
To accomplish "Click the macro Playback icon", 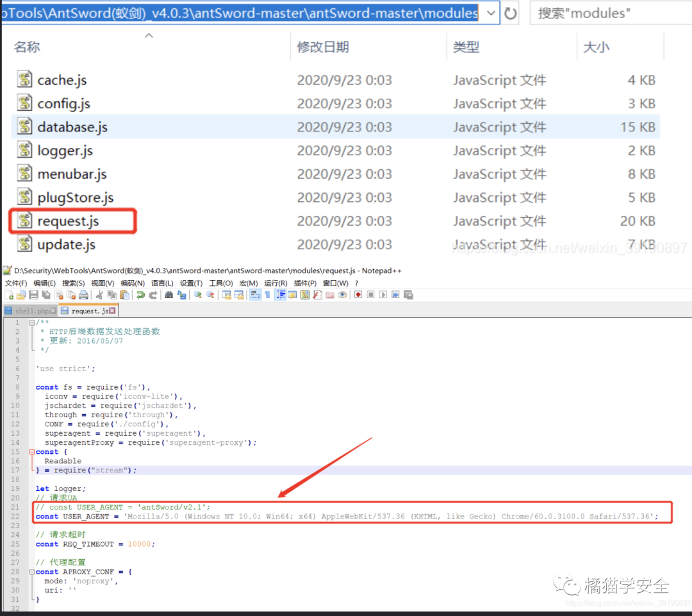I will 383,295.
